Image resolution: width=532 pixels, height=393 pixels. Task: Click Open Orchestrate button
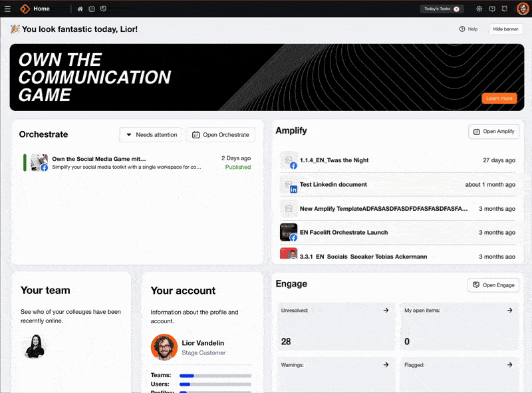pos(221,135)
